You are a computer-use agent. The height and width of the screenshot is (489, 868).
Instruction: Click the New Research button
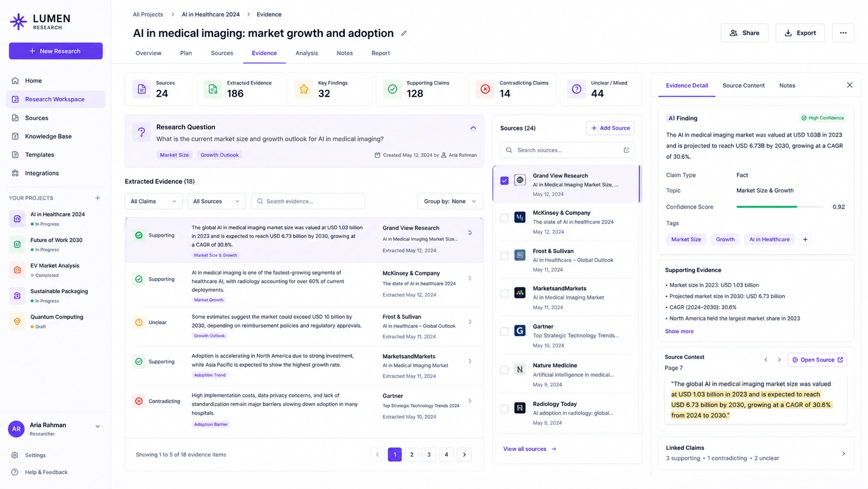tap(56, 51)
